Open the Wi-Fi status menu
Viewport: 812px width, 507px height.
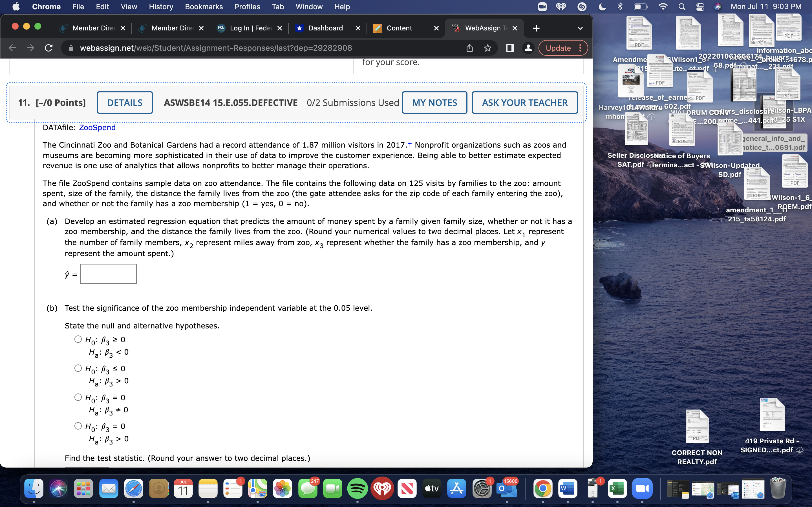663,6
